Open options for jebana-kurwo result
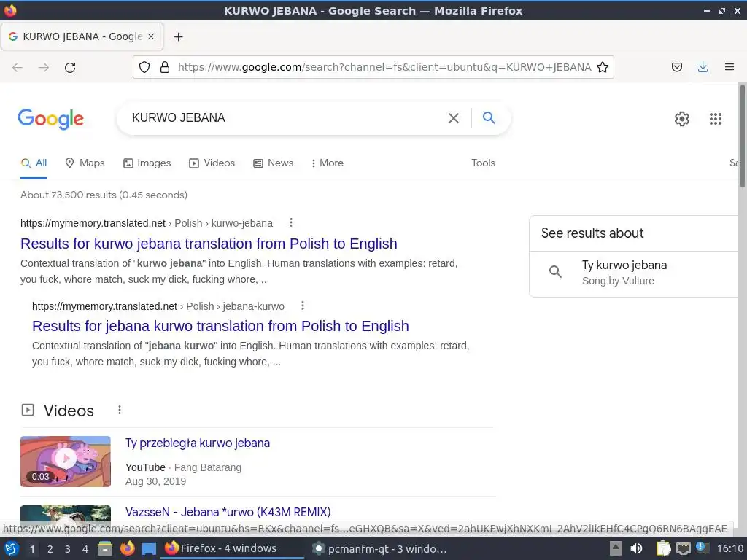Viewport: 747px width, 560px height. click(303, 306)
